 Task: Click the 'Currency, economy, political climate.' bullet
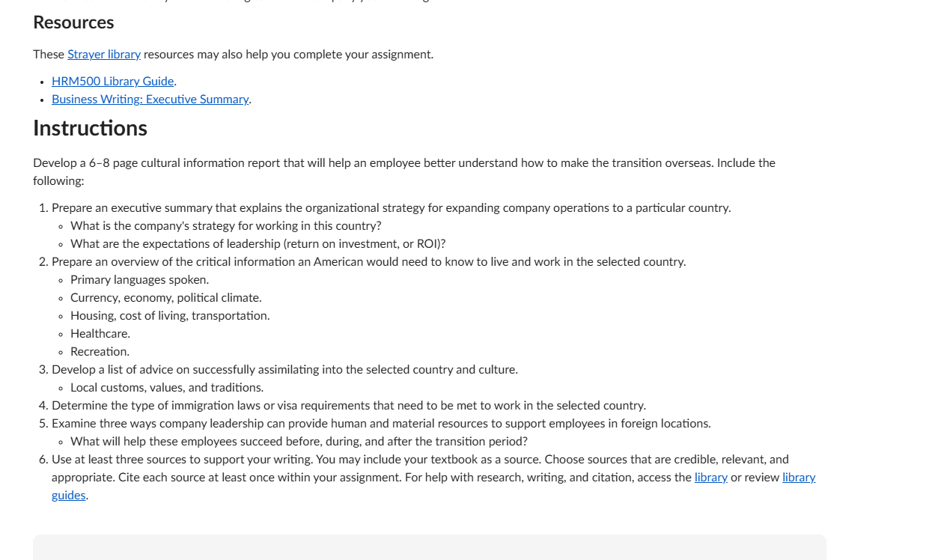click(x=165, y=298)
